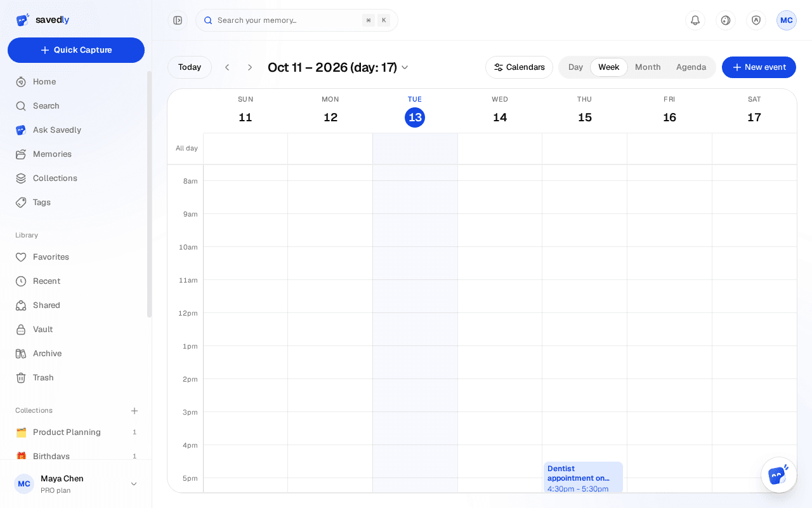This screenshot has width=812, height=508.
Task: Open Memories in the sidebar
Action: 76,154
